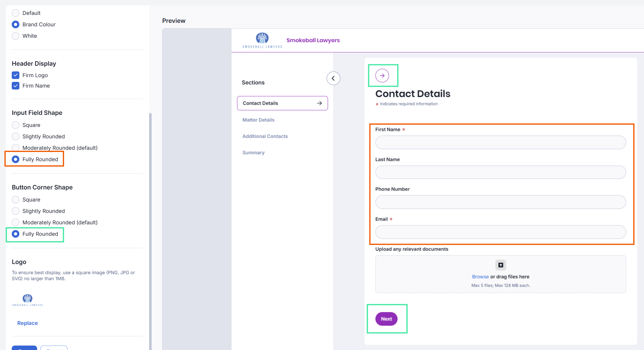Click the Browse link to upload files
The width and height of the screenshot is (644, 350).
(x=480, y=277)
